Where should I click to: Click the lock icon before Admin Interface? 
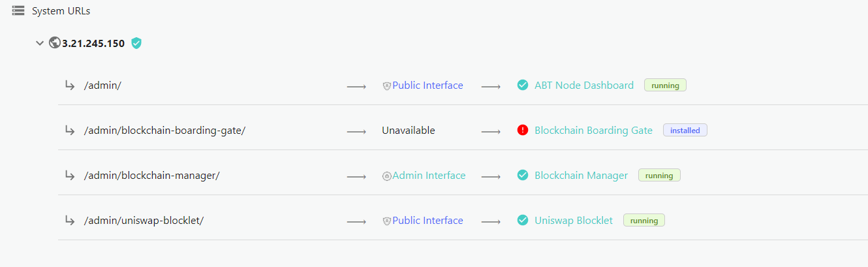(386, 176)
